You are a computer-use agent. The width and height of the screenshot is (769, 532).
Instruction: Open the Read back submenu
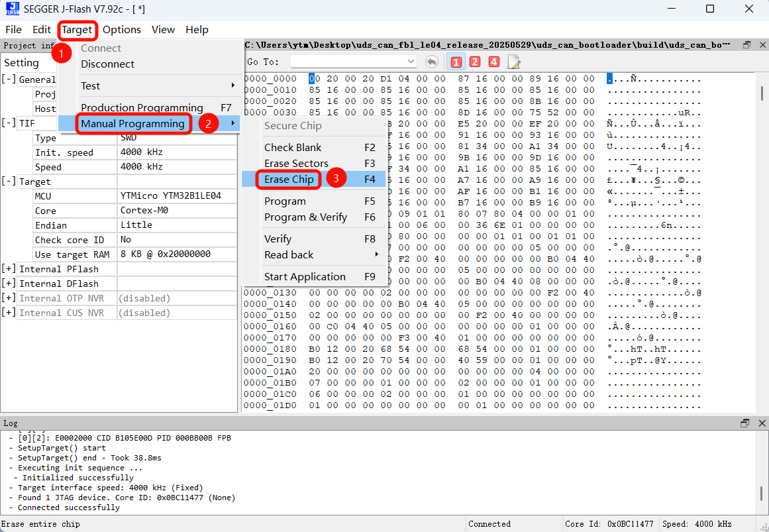pyautogui.click(x=289, y=255)
